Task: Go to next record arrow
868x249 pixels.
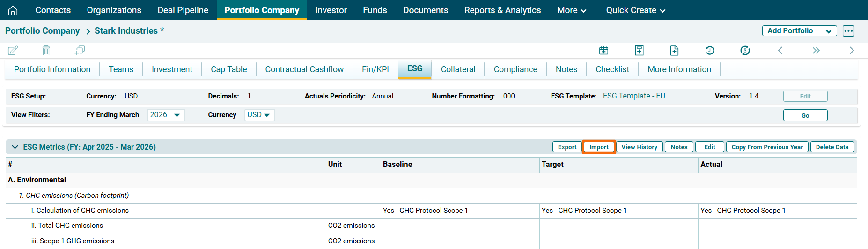Action: tap(852, 50)
